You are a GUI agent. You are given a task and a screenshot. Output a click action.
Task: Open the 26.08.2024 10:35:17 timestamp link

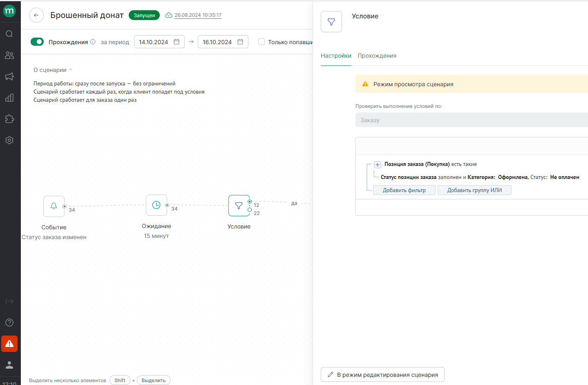[198, 15]
